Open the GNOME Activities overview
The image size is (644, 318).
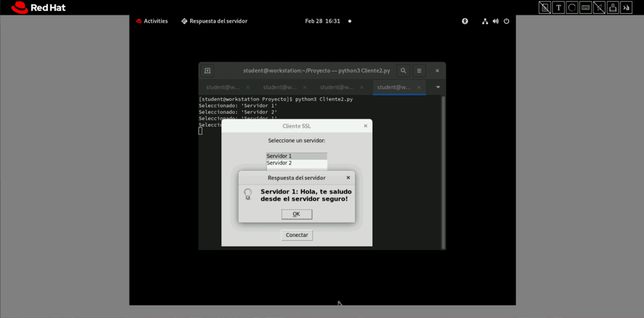pos(152,21)
